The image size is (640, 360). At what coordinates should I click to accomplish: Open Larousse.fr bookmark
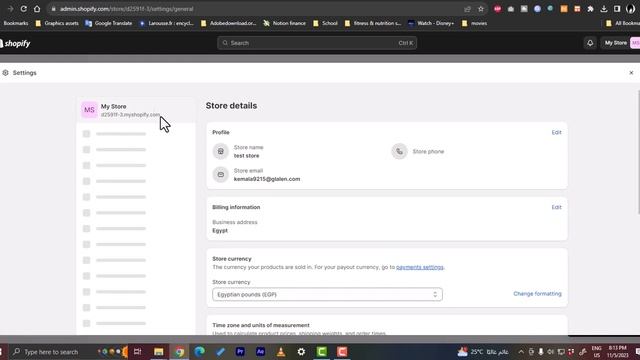(167, 23)
